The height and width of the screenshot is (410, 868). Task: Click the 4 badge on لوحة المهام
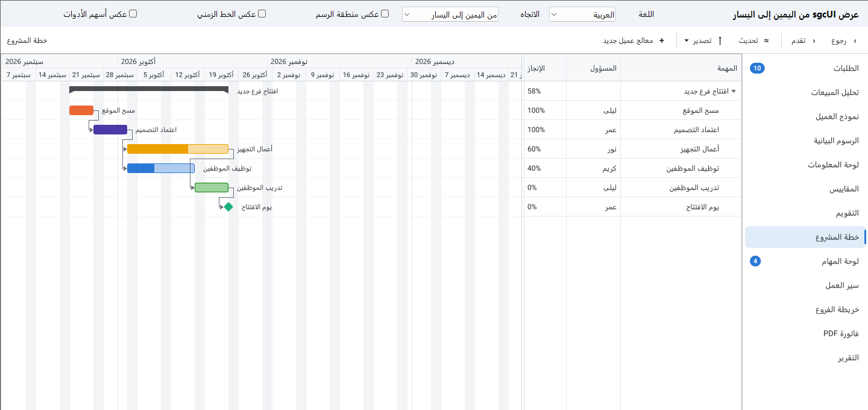(x=755, y=261)
